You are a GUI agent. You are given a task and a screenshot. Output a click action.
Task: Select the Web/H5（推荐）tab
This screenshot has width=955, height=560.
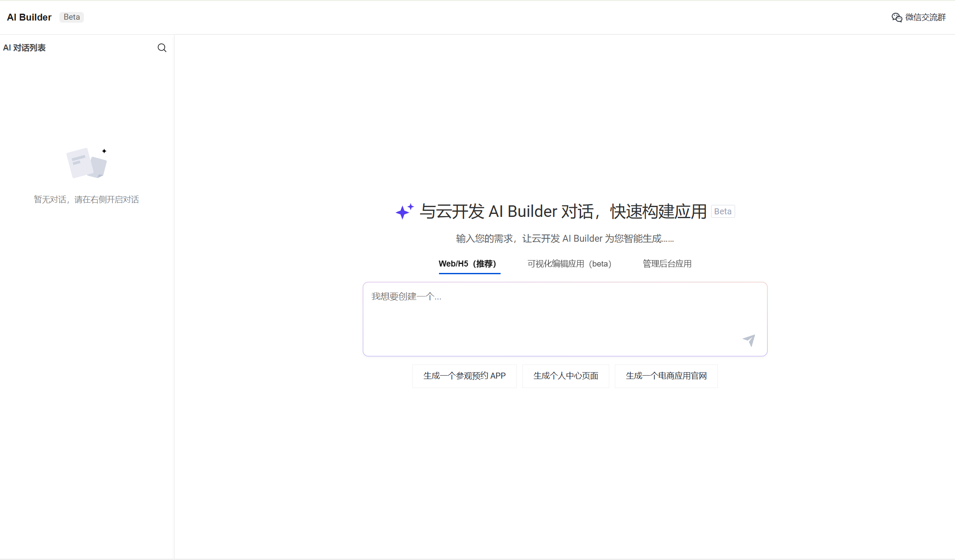pos(469,264)
